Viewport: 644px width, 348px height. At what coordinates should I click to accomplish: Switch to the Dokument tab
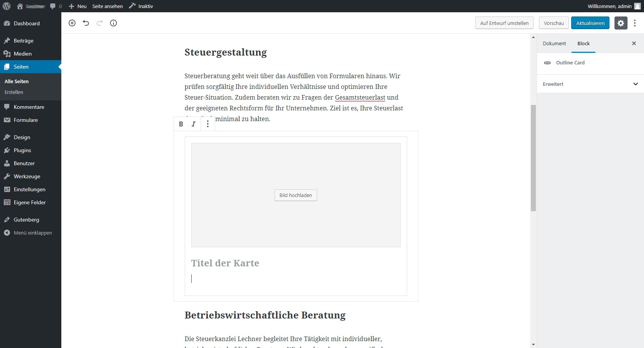pyautogui.click(x=554, y=43)
